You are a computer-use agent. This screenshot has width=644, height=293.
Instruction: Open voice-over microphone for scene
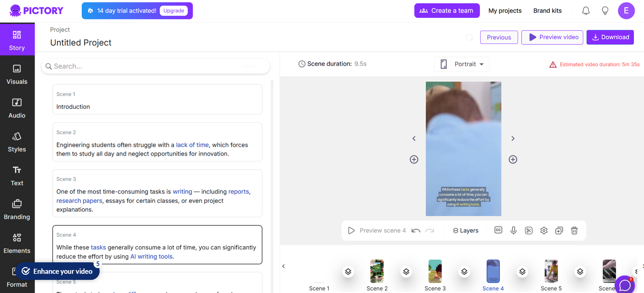[x=514, y=231]
